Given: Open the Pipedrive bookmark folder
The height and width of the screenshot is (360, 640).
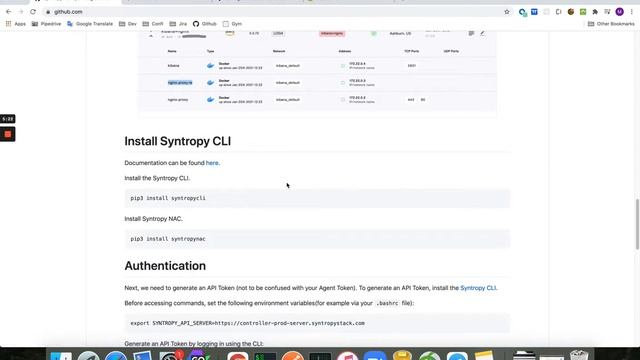Looking at the screenshot, I should [x=46, y=24].
